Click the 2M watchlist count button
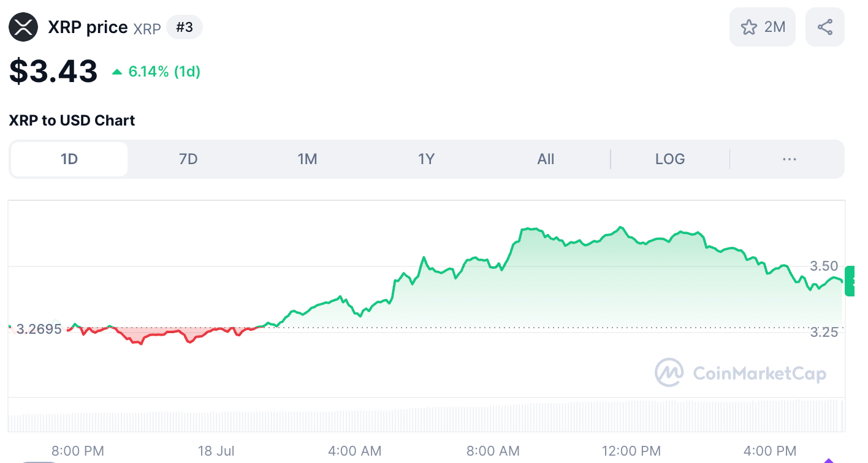868x463 pixels. pos(763,27)
